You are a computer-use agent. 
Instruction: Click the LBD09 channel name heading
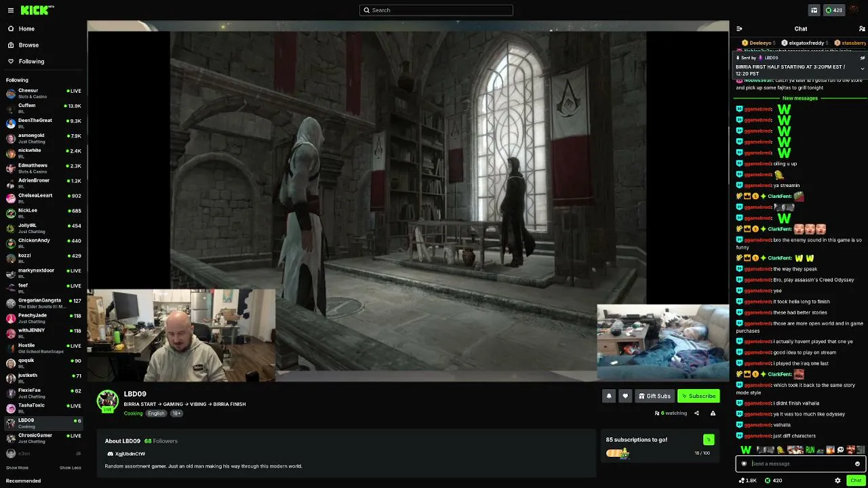135,394
